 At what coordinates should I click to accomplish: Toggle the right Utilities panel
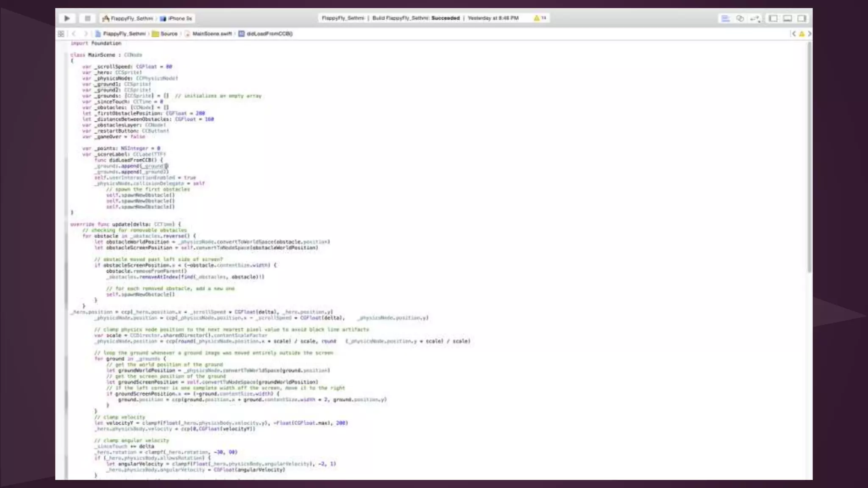[802, 18]
